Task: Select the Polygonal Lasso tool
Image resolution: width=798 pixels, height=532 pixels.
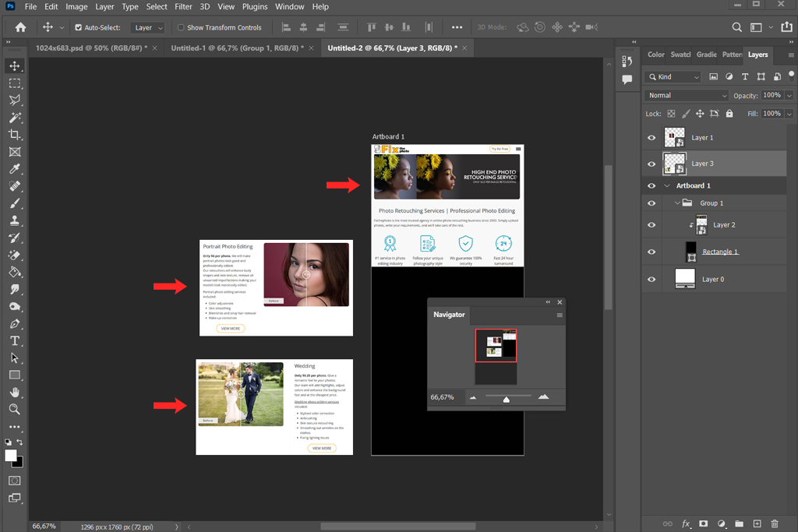Action: (15, 100)
